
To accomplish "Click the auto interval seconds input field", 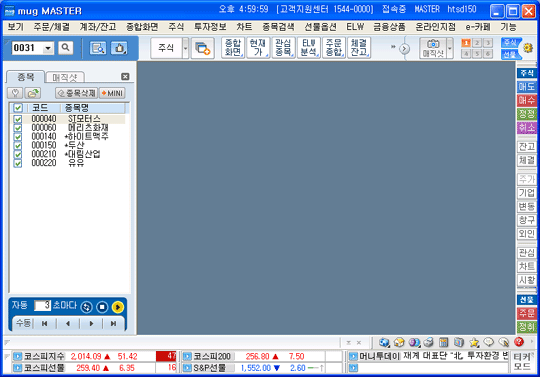I will (x=42, y=305).
